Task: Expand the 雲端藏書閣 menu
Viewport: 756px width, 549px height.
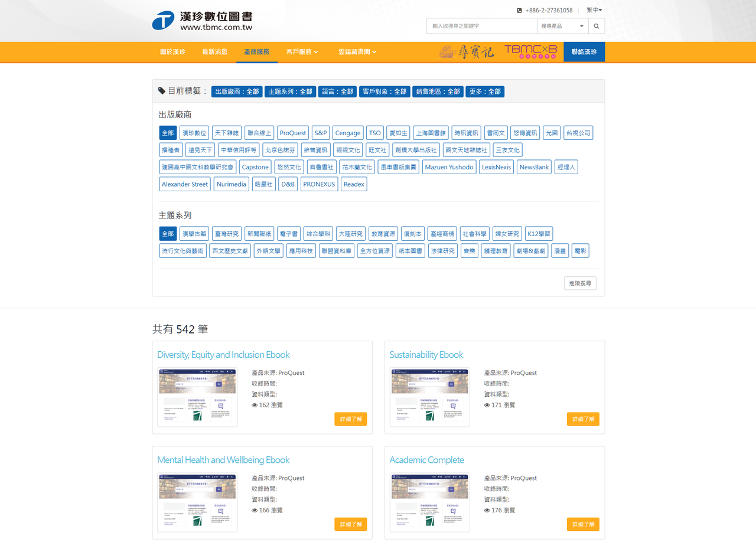Action: click(x=357, y=52)
